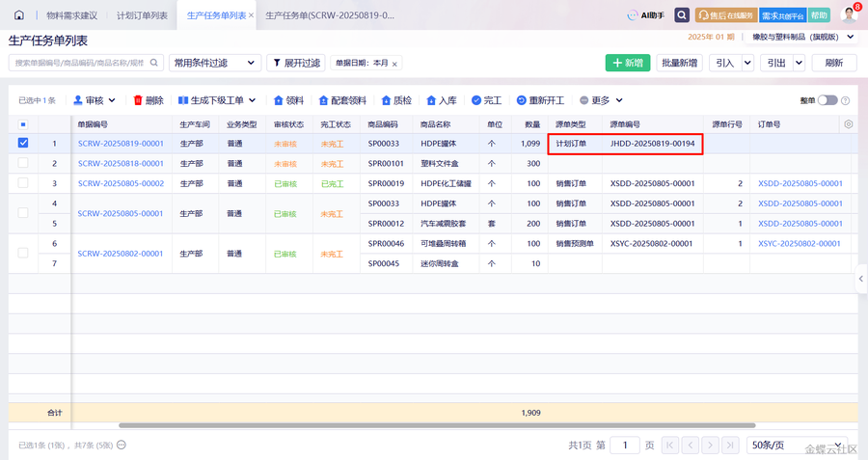Click the 帮助 help button
This screenshot has width=868, height=460.
click(x=819, y=14)
